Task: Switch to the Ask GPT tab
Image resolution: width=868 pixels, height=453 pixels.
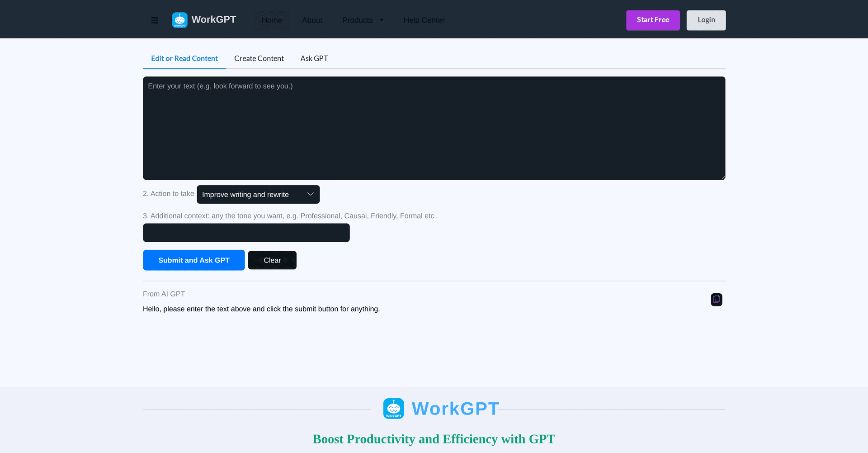Action: pos(314,59)
